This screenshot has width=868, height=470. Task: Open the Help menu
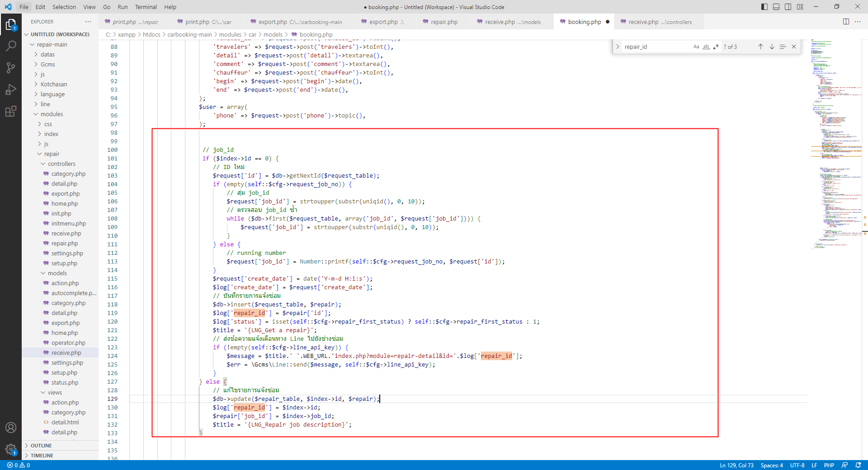click(x=170, y=7)
